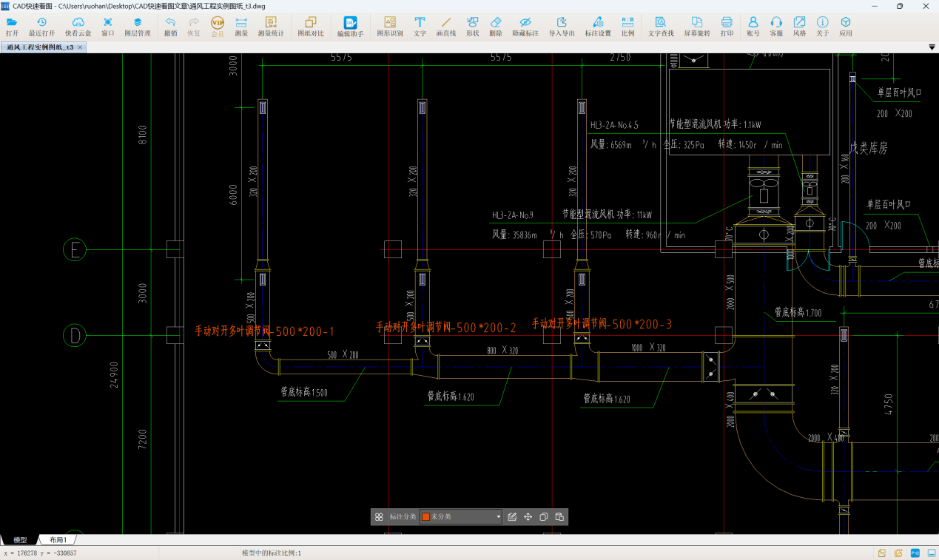The height and width of the screenshot is (560, 939).
Task: Select the 画直线 draw line tool
Action: [445, 27]
